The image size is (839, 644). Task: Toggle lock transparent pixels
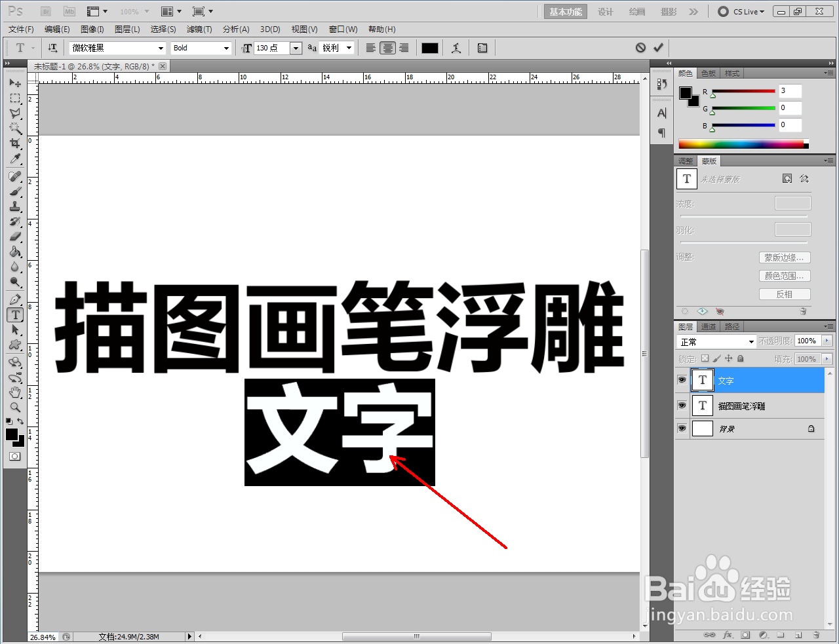tap(705, 358)
